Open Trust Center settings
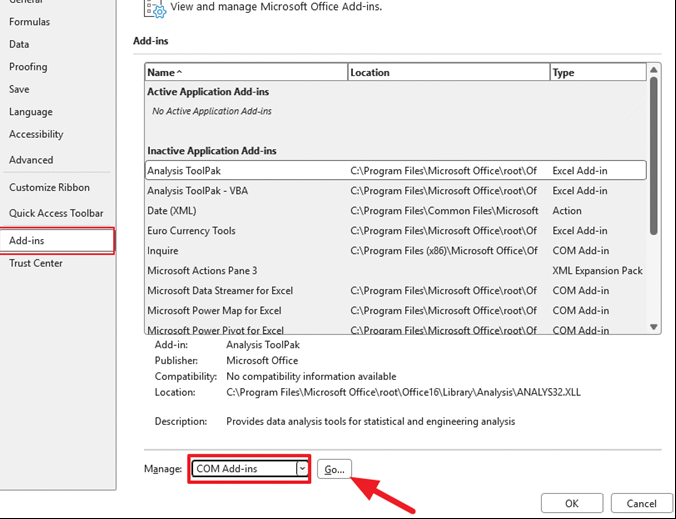The width and height of the screenshot is (676, 519). [x=36, y=263]
